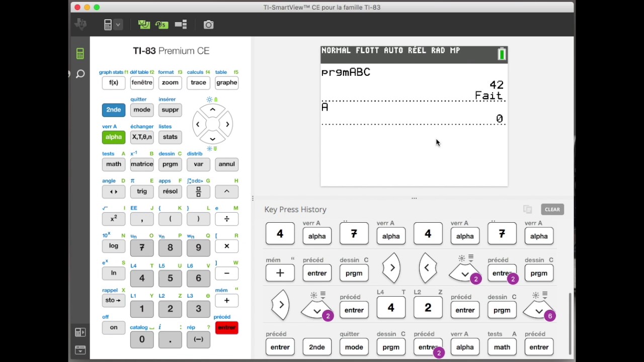Image resolution: width=644 pixels, height=362 pixels.
Task: Click the multiplication calculator key
Action: click(226, 246)
